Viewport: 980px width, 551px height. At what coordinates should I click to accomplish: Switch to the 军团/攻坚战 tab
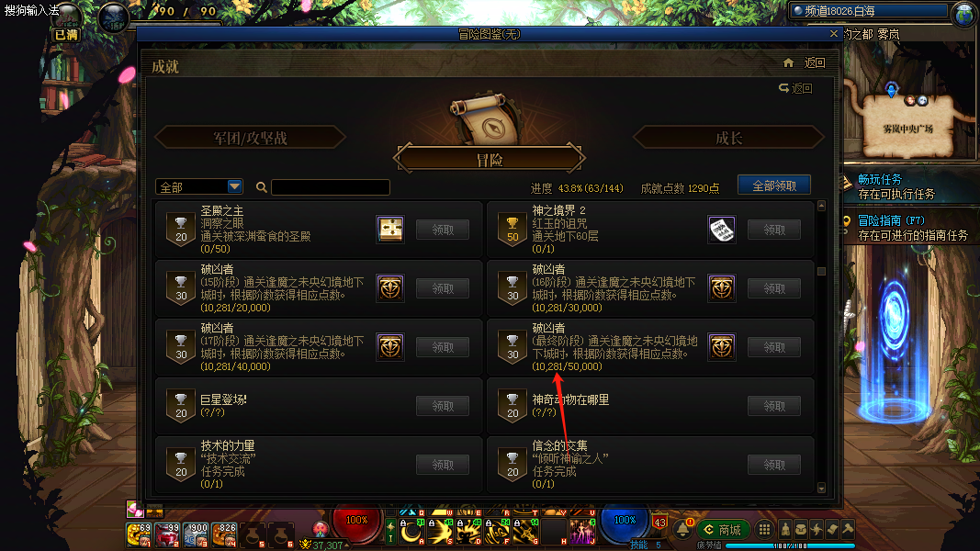[250, 138]
